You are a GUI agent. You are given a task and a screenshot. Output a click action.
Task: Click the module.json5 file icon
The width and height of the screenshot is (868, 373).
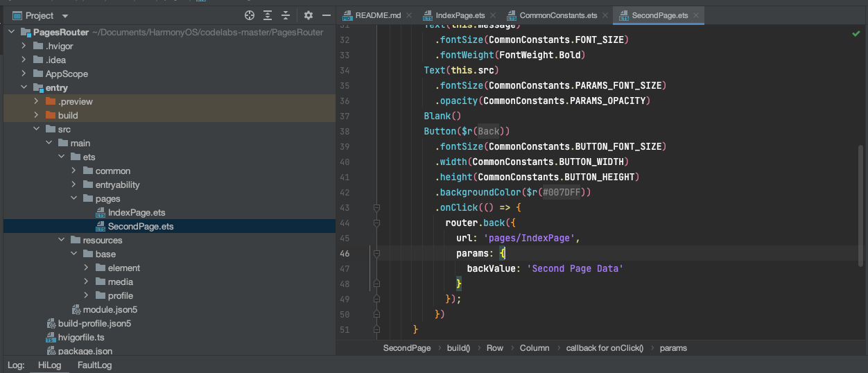tap(76, 309)
